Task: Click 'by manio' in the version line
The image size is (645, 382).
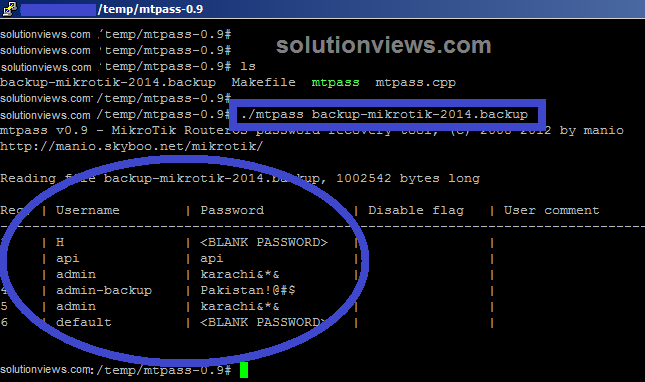Action: 592,130
